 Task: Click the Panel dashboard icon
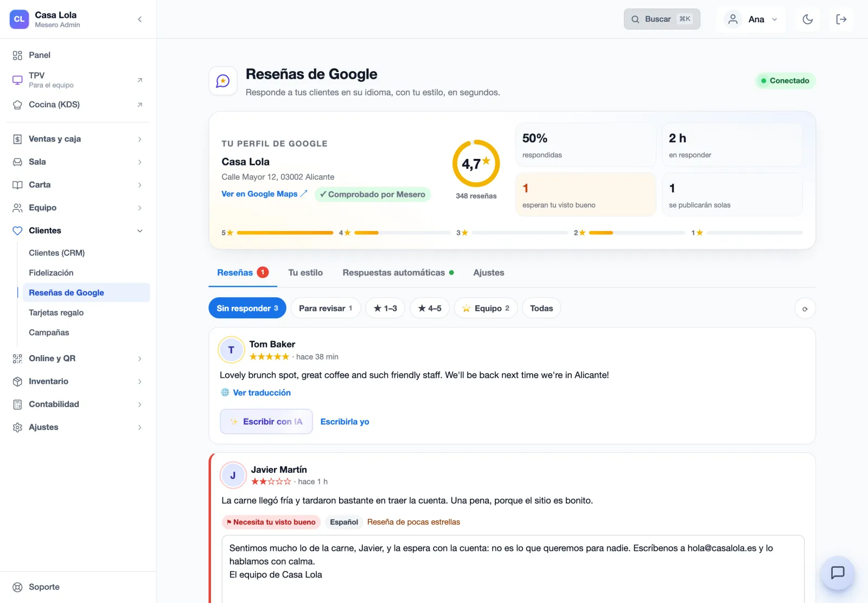pyautogui.click(x=17, y=55)
